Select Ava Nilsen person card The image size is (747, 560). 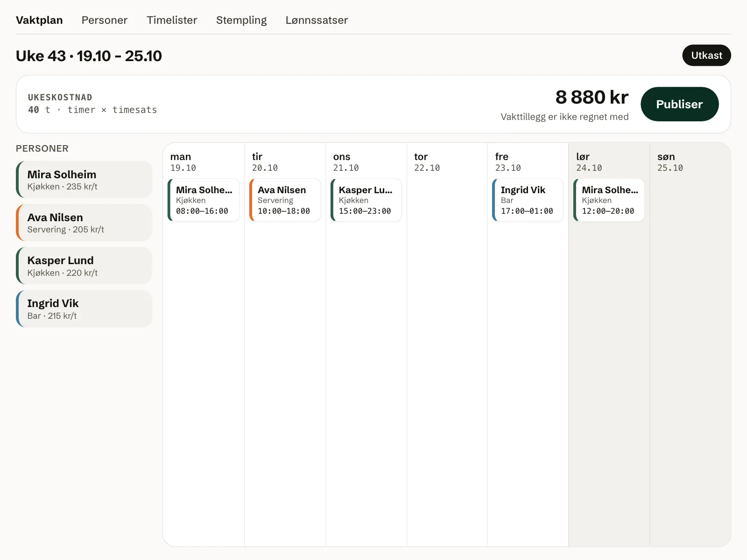[x=84, y=223]
